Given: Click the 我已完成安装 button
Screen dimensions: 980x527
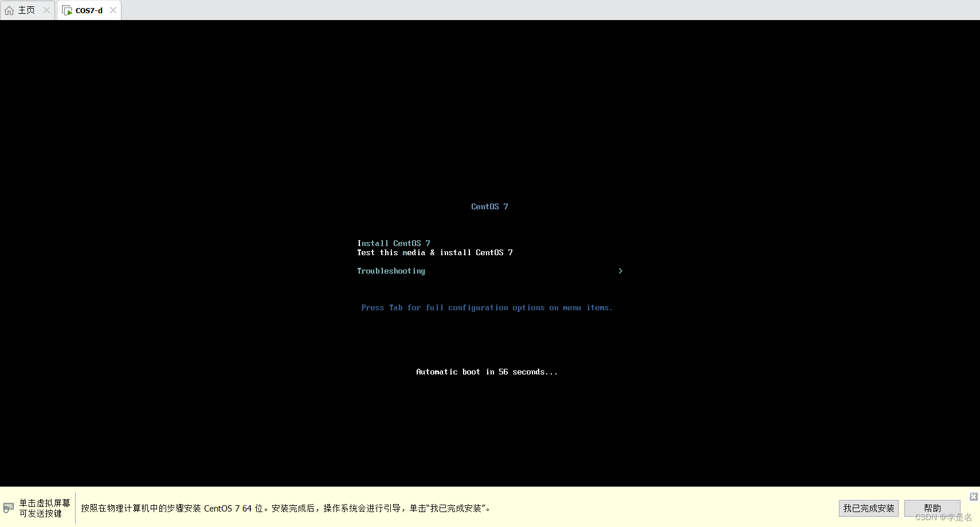Looking at the screenshot, I should coord(868,508).
